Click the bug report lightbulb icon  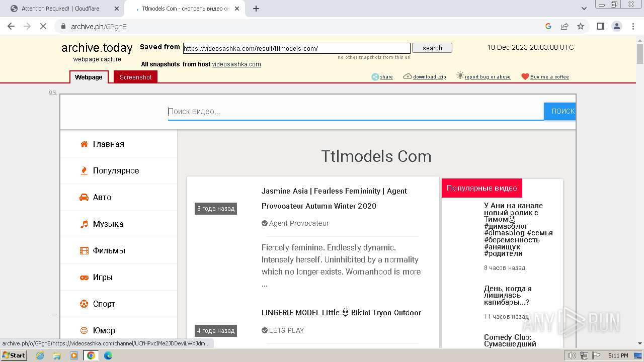460,75
